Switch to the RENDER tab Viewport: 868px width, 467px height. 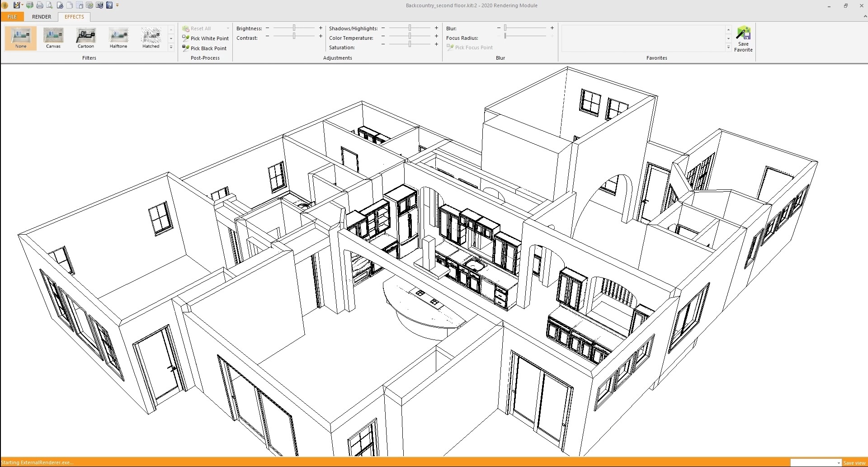42,17
